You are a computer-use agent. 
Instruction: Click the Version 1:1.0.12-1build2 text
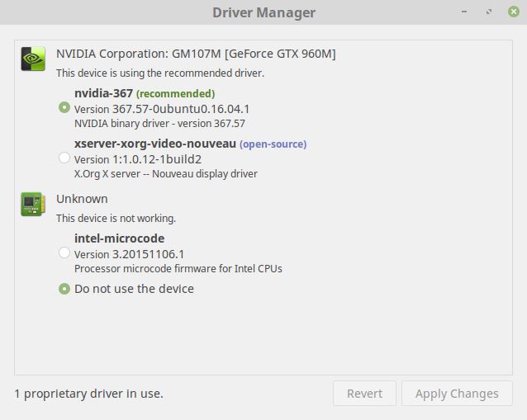click(x=138, y=159)
